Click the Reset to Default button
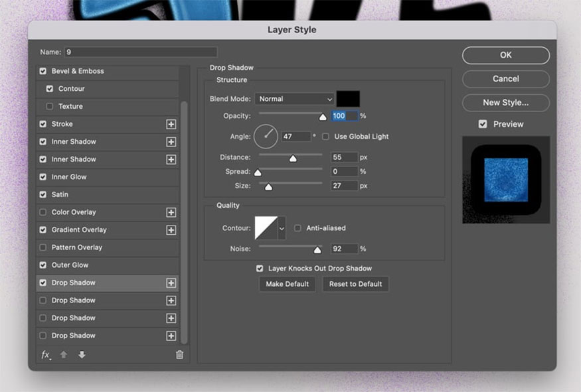Image resolution: width=581 pixels, height=392 pixels. pos(355,284)
